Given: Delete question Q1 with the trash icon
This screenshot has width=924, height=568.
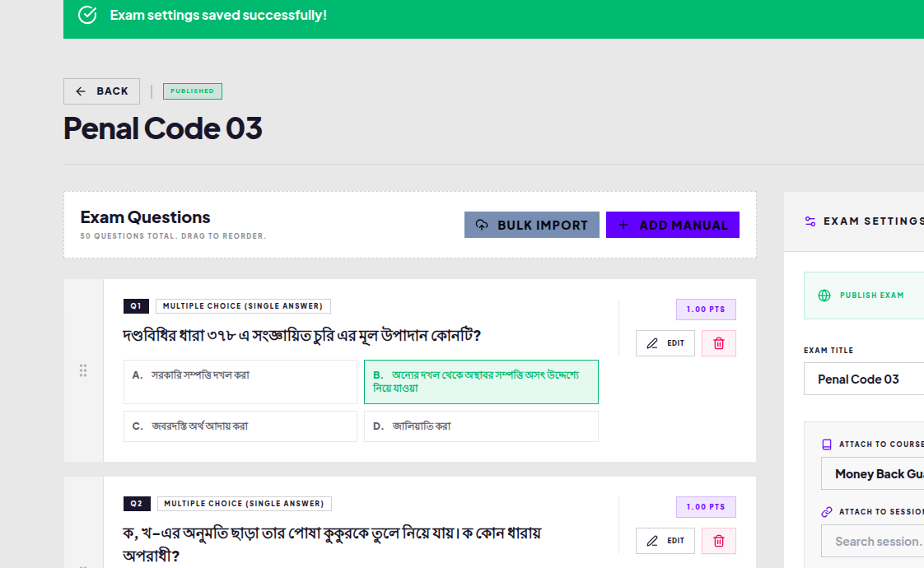Looking at the screenshot, I should point(719,343).
